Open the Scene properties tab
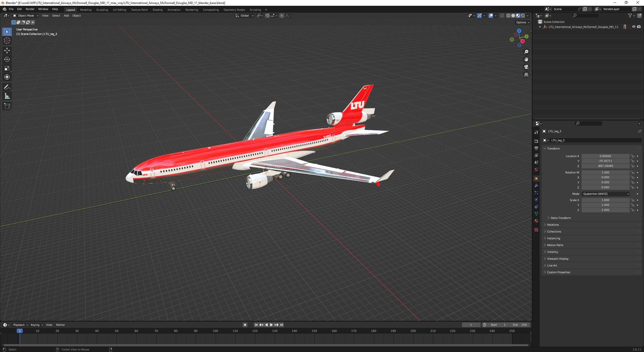The image size is (644, 352). click(536, 162)
